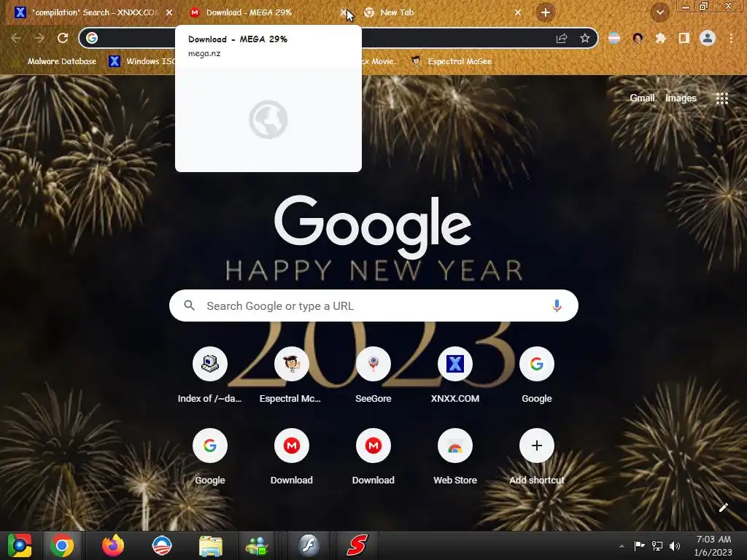Open the striped flag extension icon
The image size is (747, 560).
click(614, 38)
